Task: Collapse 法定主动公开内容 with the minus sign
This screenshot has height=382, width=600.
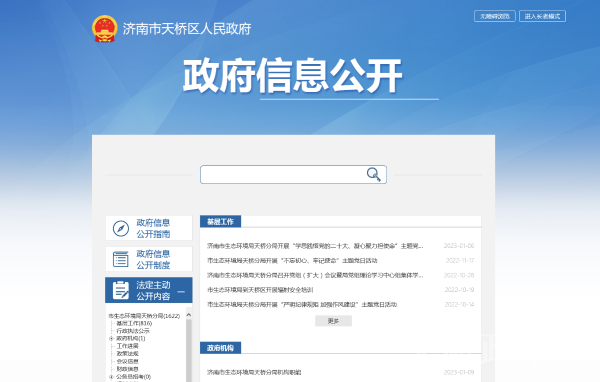Action: (181, 292)
